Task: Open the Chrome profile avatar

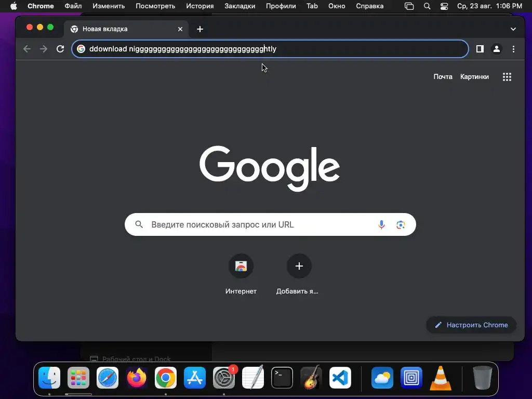Action: (496, 49)
